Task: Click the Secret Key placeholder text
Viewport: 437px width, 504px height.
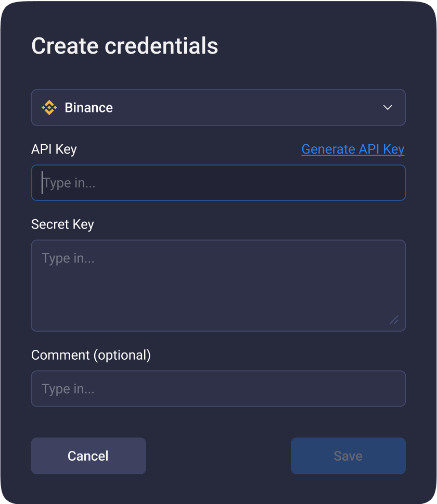Action: (x=68, y=258)
